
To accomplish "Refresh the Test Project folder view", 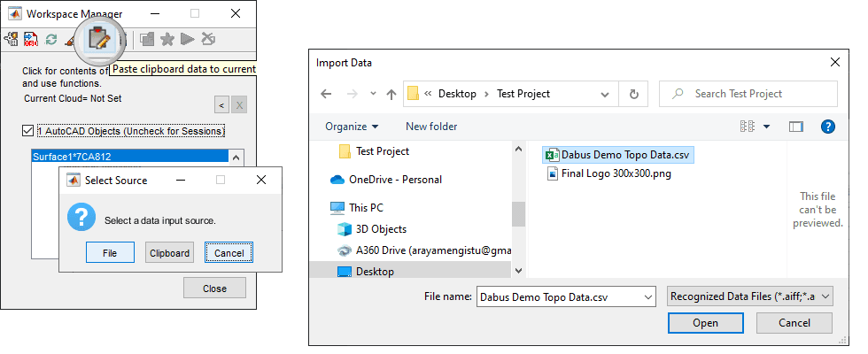I will (634, 94).
